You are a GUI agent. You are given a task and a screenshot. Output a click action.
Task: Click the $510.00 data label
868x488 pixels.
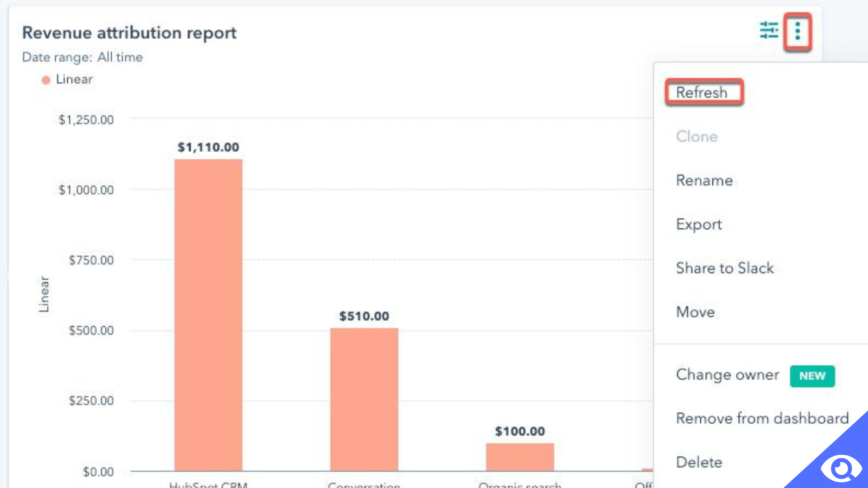point(364,316)
